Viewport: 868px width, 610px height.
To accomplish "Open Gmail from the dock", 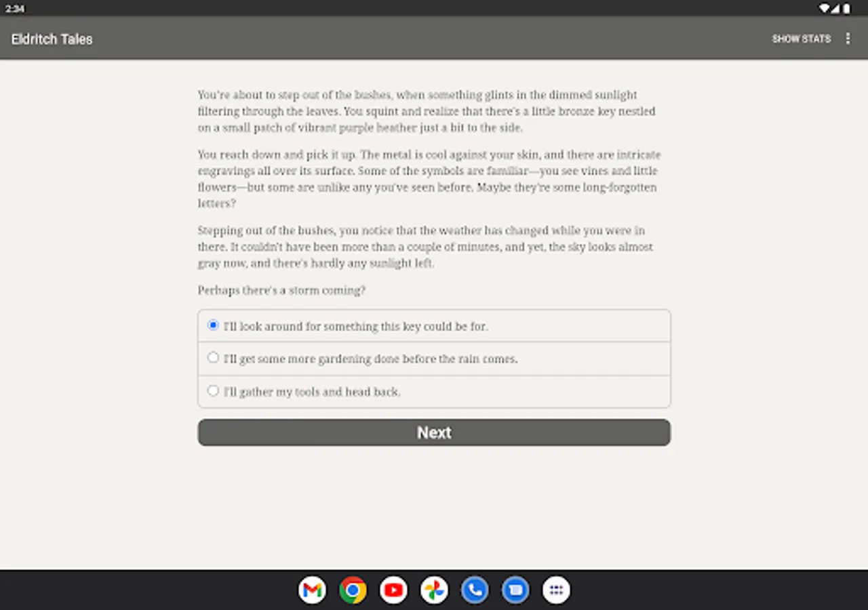I will pos(312,590).
